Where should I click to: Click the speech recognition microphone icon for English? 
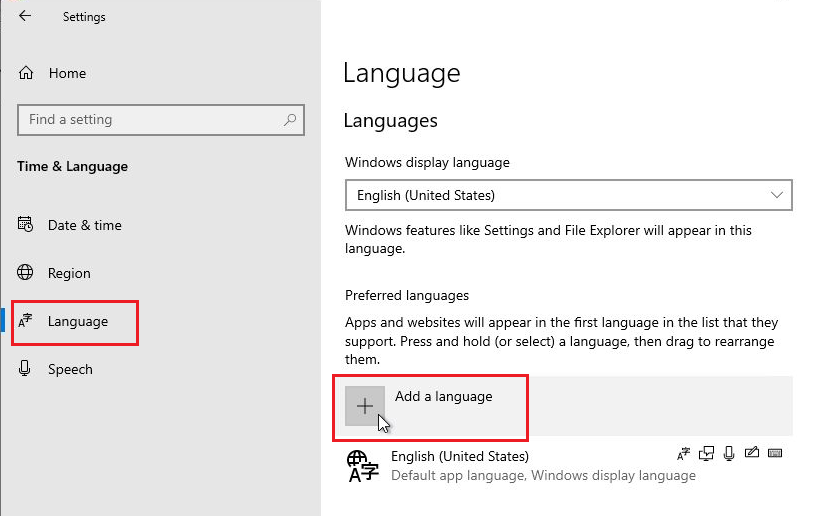(x=729, y=453)
